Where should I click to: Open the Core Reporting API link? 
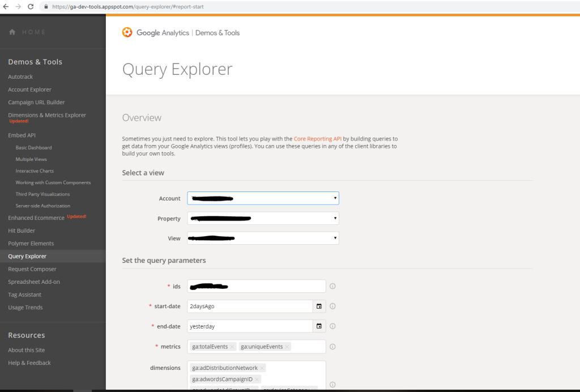coord(317,139)
